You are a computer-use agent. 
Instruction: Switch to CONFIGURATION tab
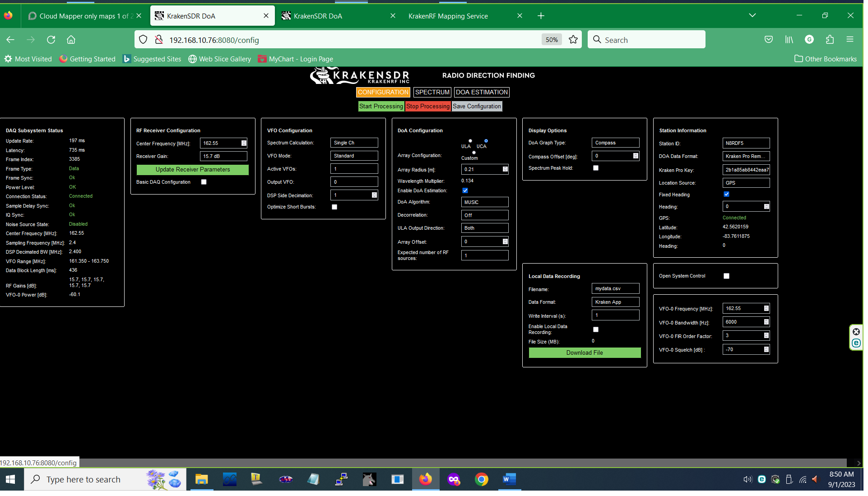(383, 93)
